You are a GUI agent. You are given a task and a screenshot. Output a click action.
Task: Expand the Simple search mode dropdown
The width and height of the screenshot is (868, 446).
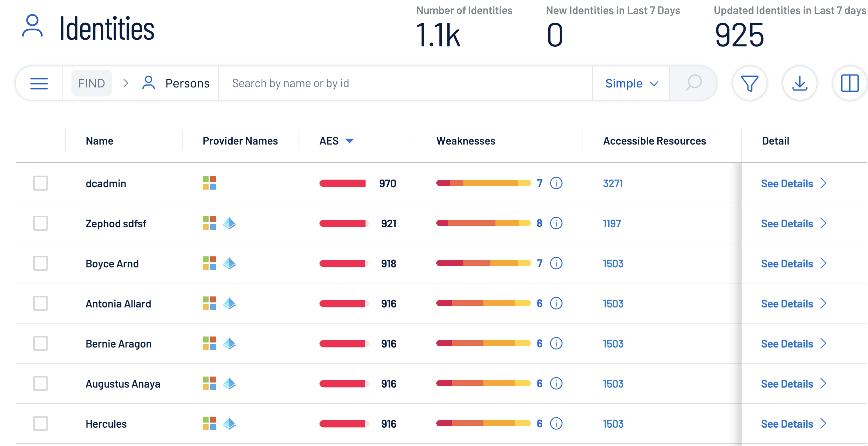pyautogui.click(x=631, y=83)
